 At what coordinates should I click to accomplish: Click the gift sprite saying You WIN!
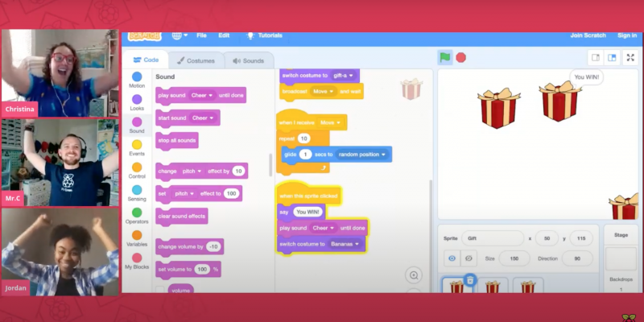[559, 101]
